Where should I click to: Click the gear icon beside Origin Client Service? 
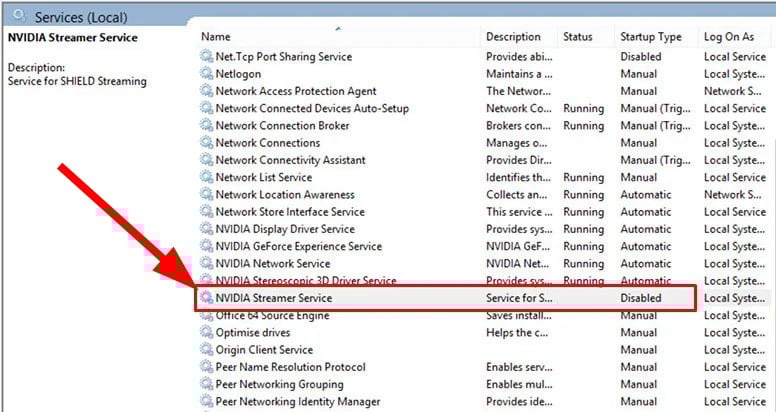[206, 350]
